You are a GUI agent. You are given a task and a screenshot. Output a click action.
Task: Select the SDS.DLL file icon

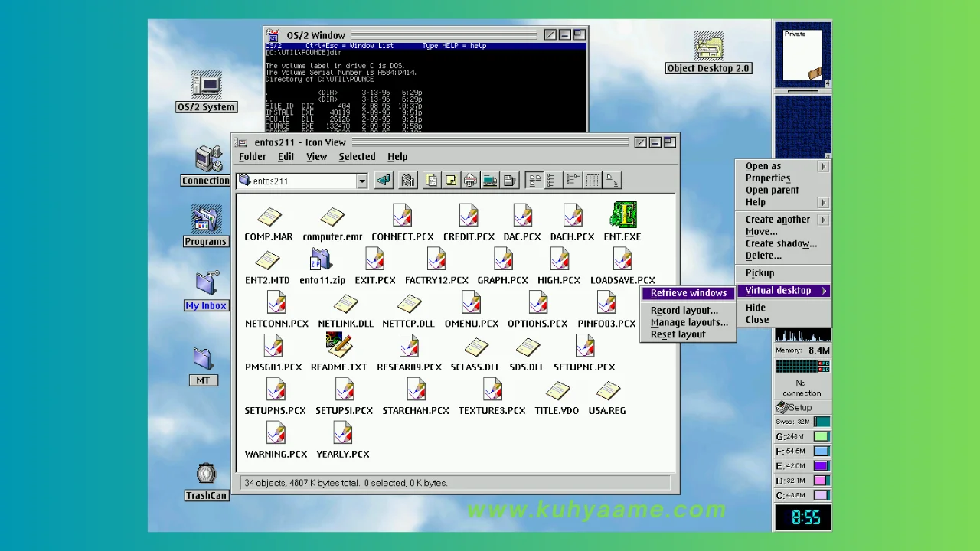coord(527,348)
